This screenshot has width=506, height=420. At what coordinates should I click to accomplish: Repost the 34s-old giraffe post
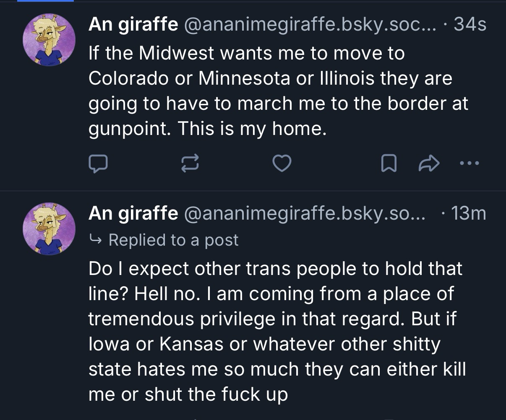tap(190, 163)
